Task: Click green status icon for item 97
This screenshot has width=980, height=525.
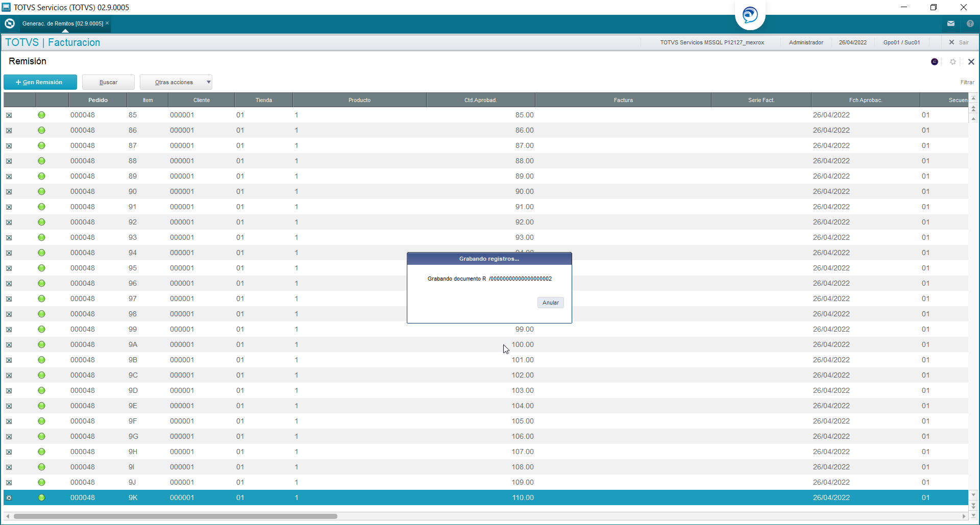Action: click(x=41, y=298)
